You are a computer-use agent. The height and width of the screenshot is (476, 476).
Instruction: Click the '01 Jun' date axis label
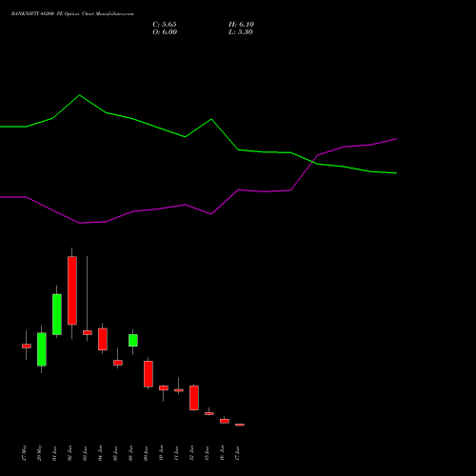(55, 453)
